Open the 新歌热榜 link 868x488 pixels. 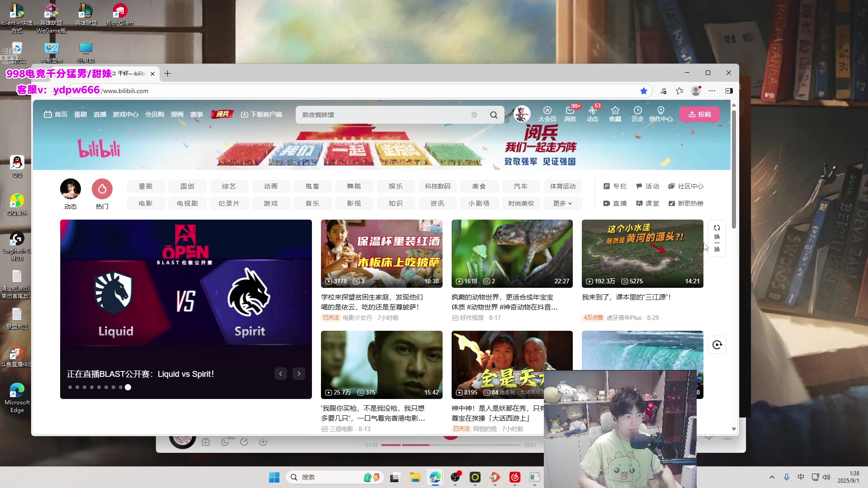pos(686,203)
